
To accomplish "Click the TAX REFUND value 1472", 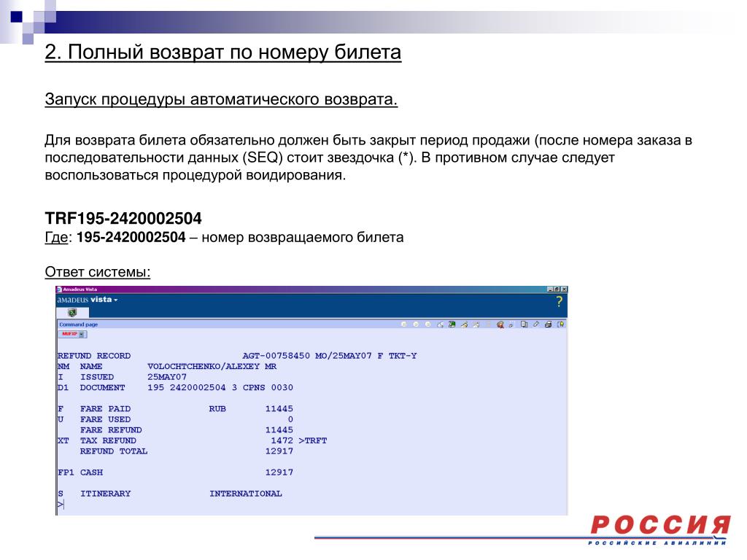I will click(x=282, y=440).
